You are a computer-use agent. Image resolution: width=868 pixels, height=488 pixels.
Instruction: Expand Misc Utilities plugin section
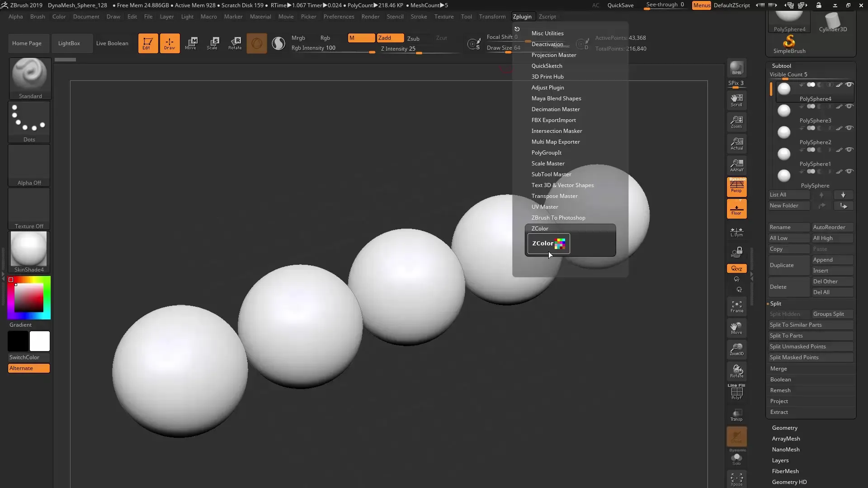tap(547, 33)
